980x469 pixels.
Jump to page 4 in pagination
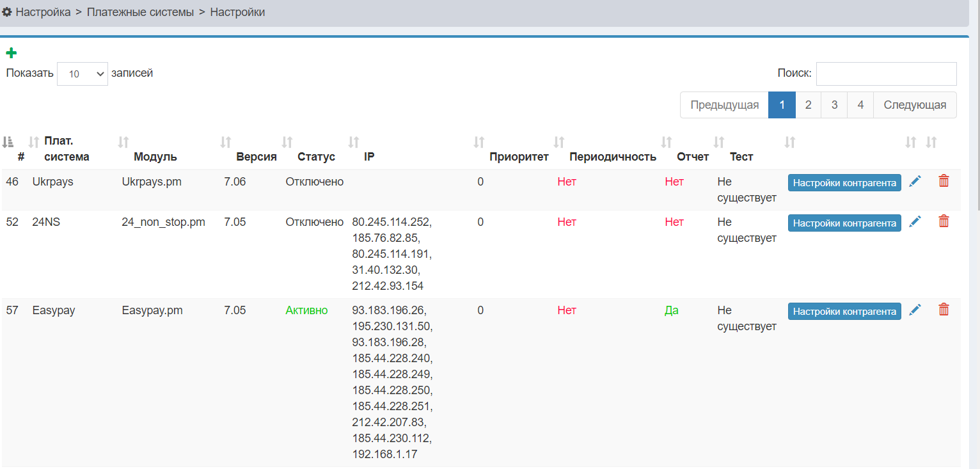[x=860, y=105]
